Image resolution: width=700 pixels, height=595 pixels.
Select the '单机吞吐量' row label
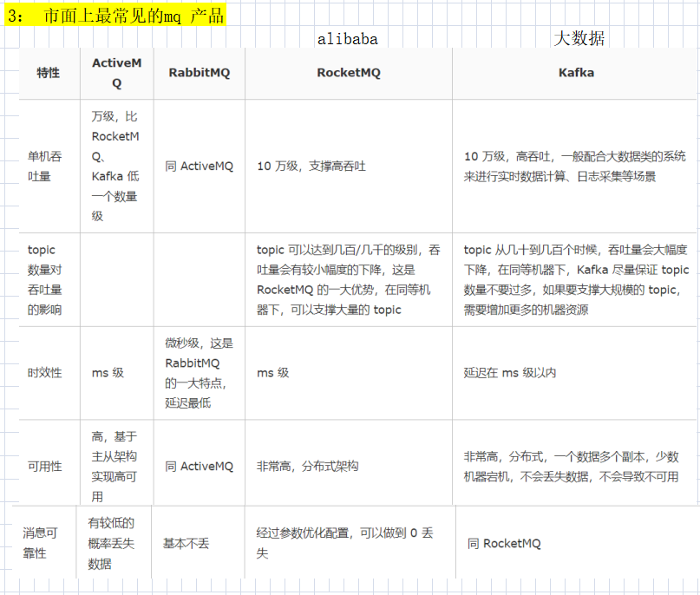point(44,166)
